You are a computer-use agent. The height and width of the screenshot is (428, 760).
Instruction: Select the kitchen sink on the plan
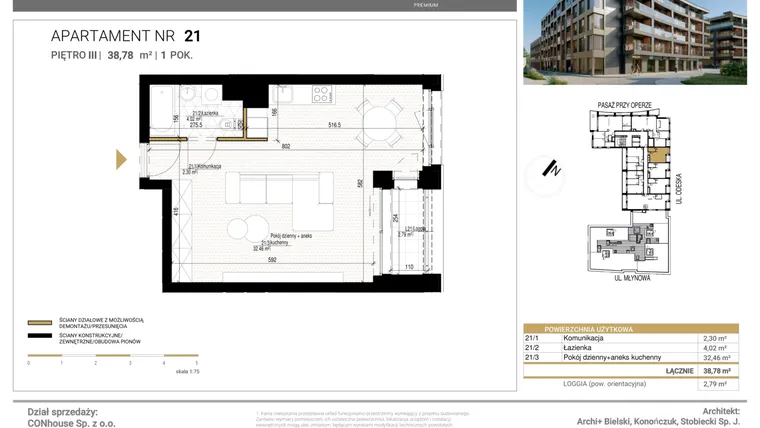[281, 94]
